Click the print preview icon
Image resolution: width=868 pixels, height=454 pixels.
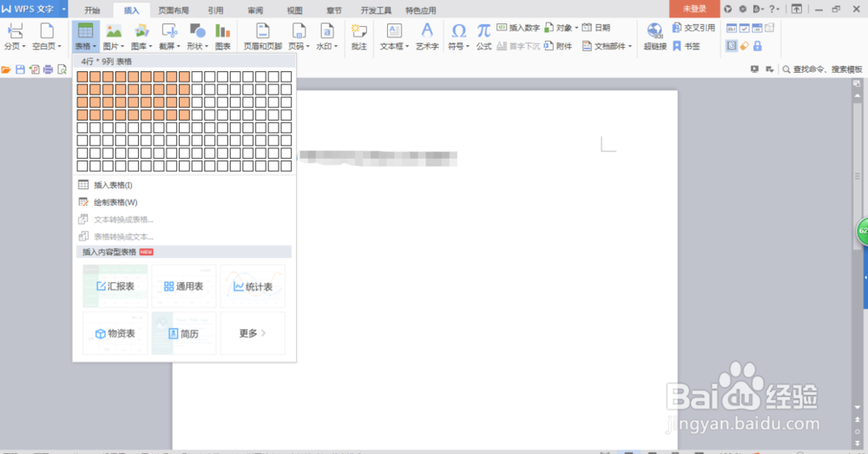tap(62, 69)
